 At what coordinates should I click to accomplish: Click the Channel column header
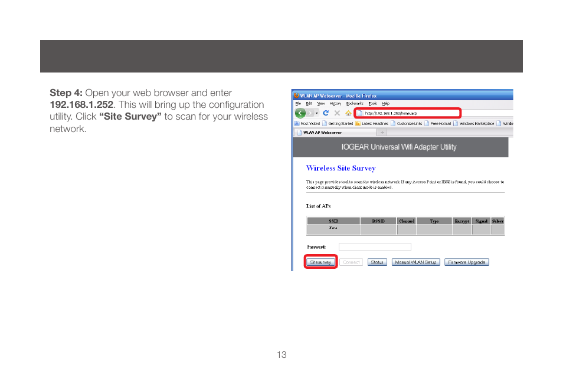click(x=407, y=221)
